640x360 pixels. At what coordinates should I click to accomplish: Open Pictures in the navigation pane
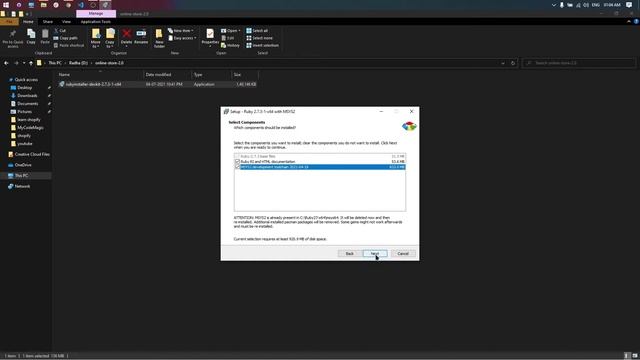tap(24, 111)
